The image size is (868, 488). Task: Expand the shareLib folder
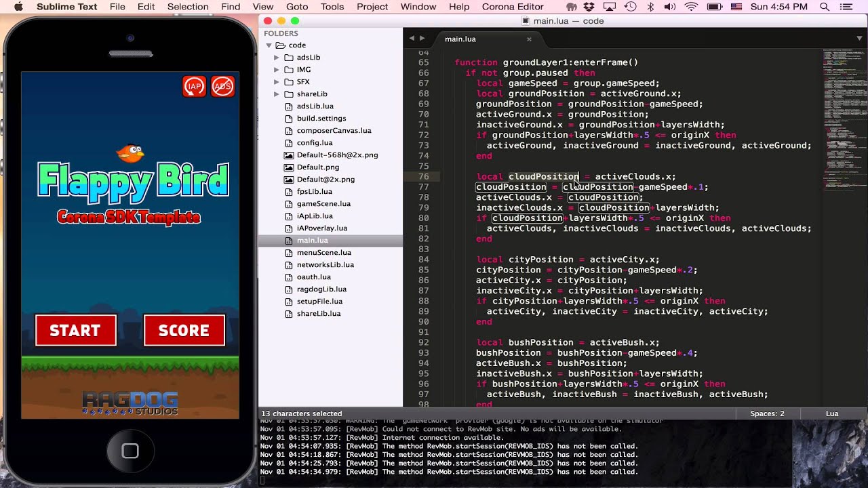pyautogui.click(x=277, y=94)
